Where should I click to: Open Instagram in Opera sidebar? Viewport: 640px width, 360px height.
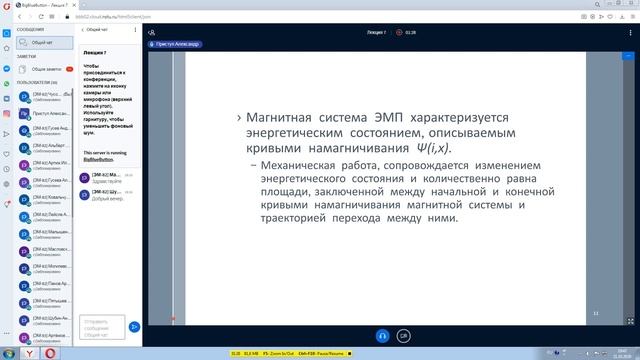pos(7,114)
